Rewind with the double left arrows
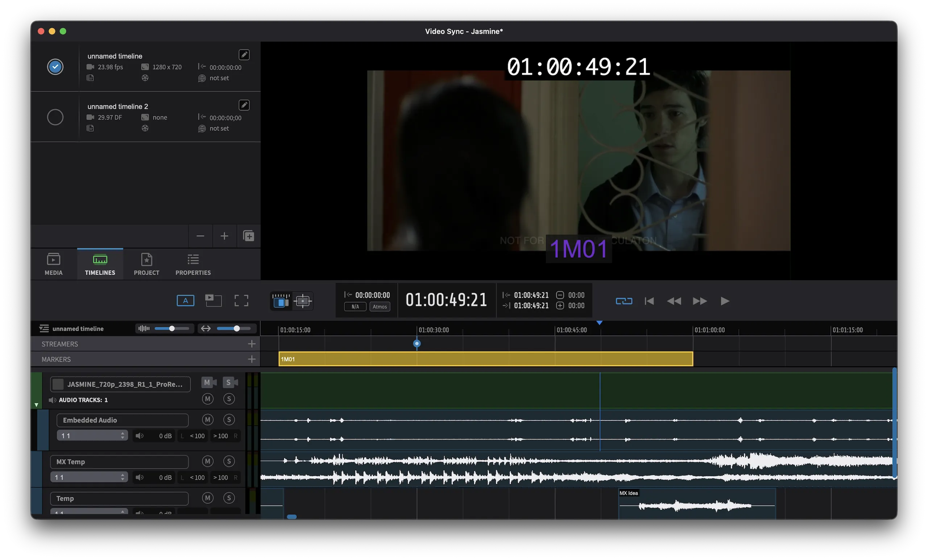 pyautogui.click(x=674, y=301)
